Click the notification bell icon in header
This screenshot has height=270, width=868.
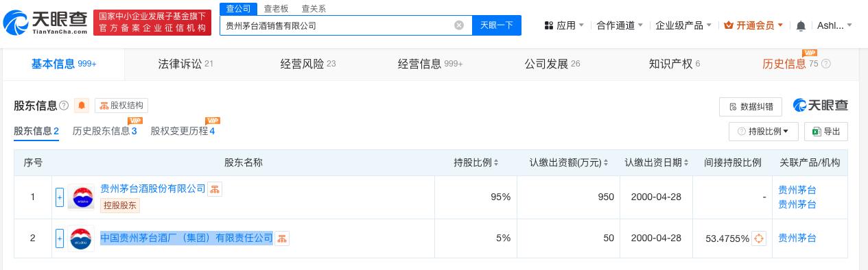pos(800,25)
